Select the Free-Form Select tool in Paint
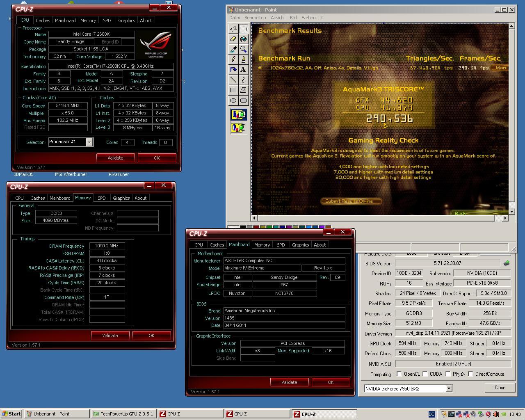This screenshot has height=420, width=525. click(233, 29)
